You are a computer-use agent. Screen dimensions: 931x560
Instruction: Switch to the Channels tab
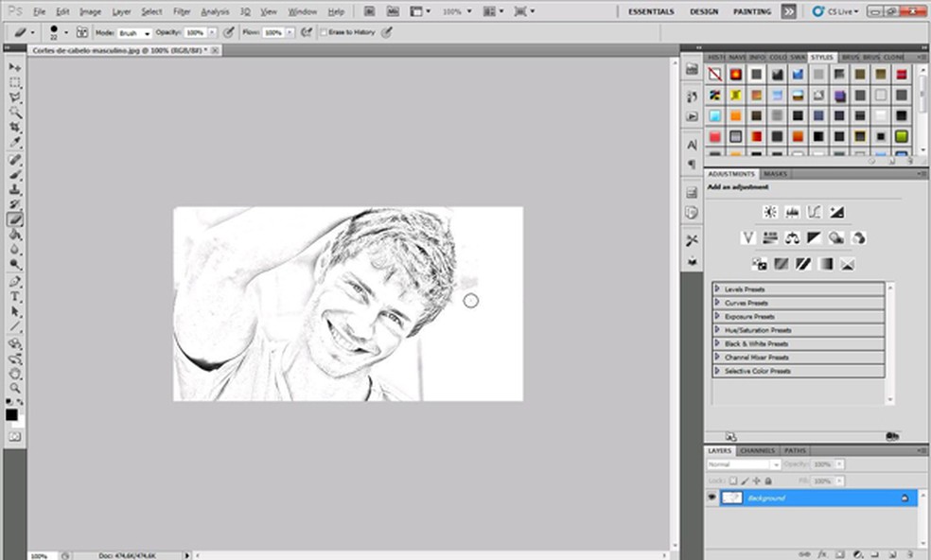coord(757,450)
